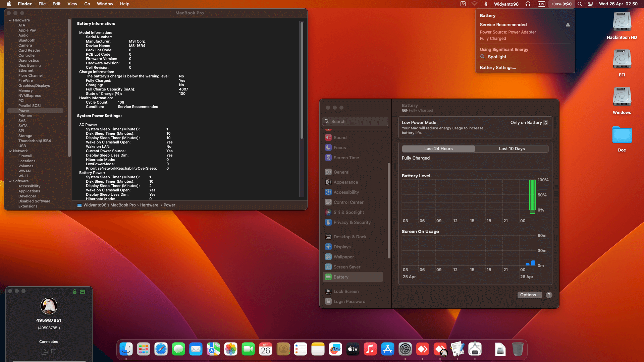This screenshot has height=362, width=644.
Task: Click the battery content pane scrollbar
Action: pos(302,80)
